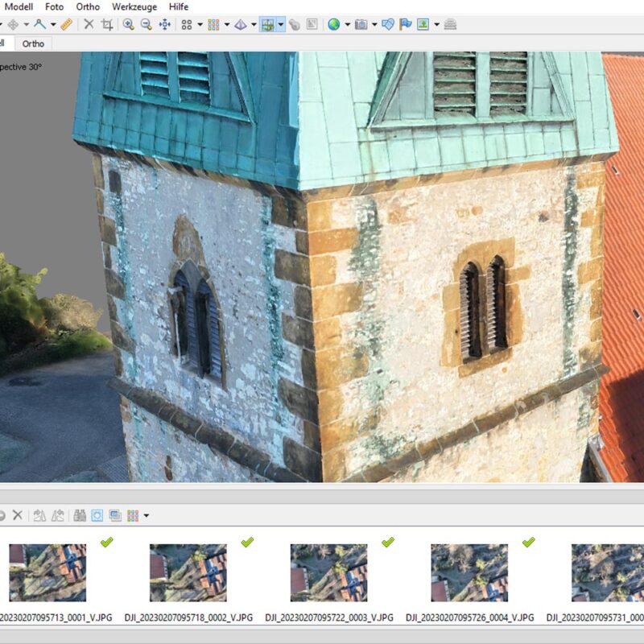This screenshot has width=644, height=644.
Task: Click the binoculars icon in photos pane
Action: point(80,515)
